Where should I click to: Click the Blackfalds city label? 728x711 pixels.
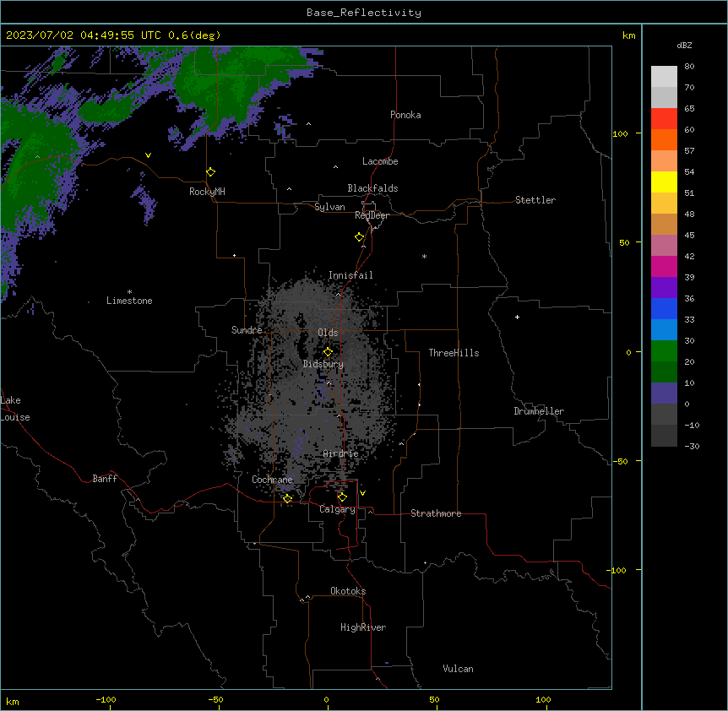click(372, 188)
